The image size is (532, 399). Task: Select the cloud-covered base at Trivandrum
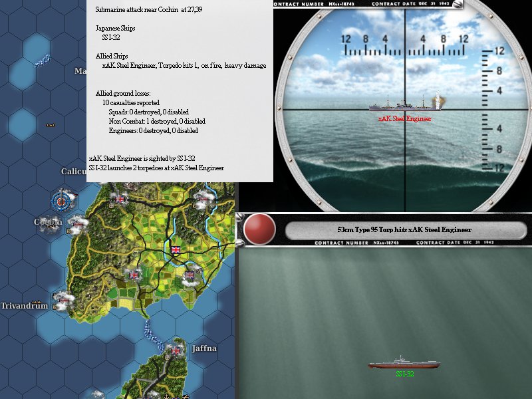[x=63, y=301]
